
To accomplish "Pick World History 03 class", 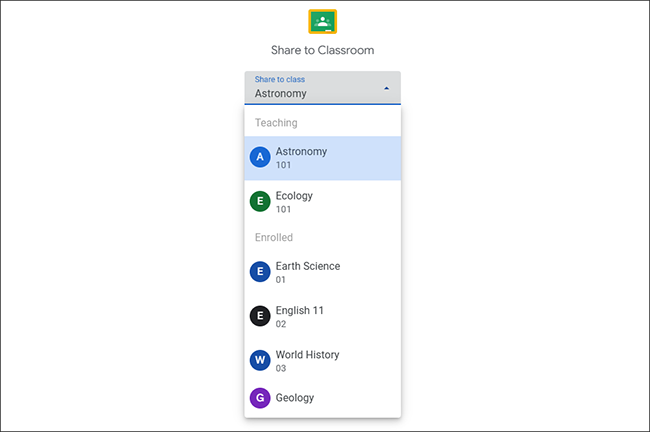I will click(x=323, y=361).
